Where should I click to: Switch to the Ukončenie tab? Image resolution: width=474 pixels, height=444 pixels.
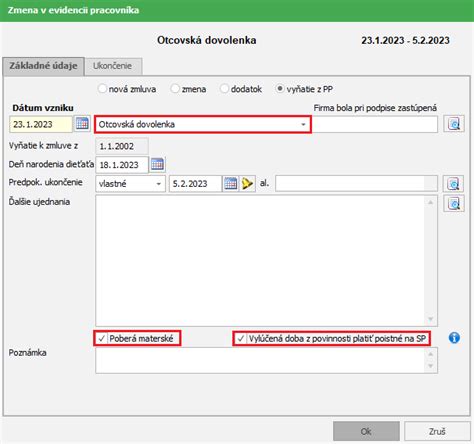113,66
